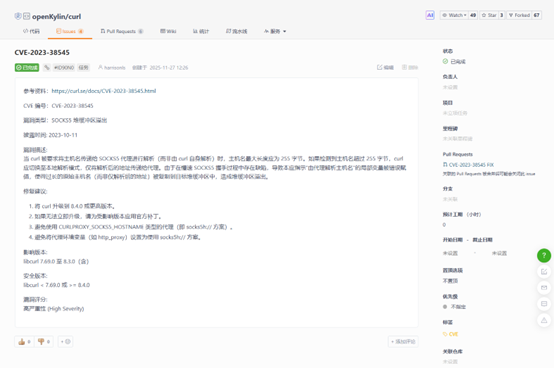Give a thumbs-up reaction
The image size is (554, 368).
tap(24, 342)
